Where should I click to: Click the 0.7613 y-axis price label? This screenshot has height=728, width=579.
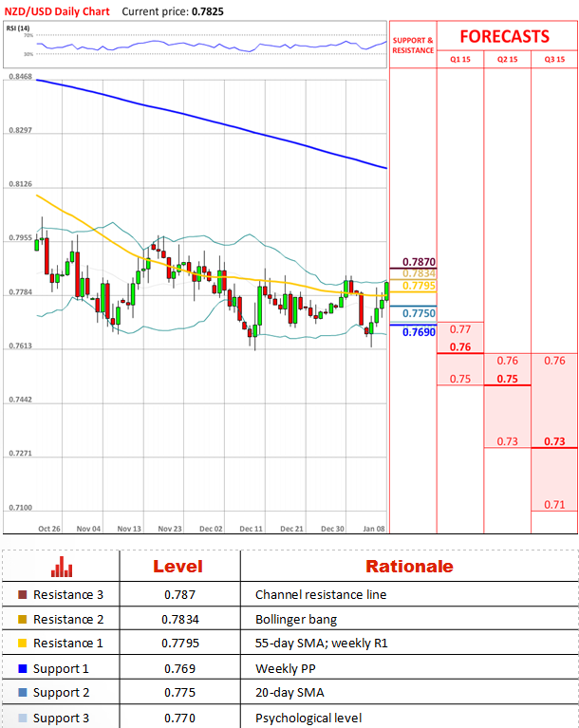tap(21, 346)
